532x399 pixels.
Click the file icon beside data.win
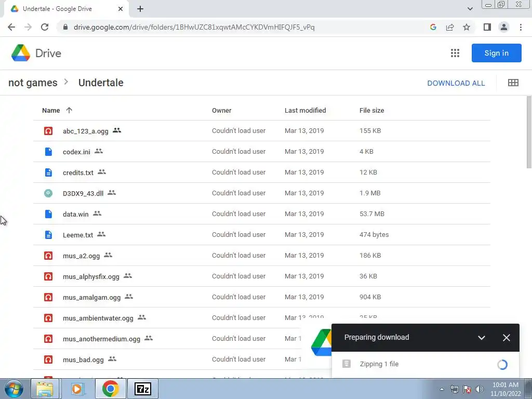pos(48,214)
